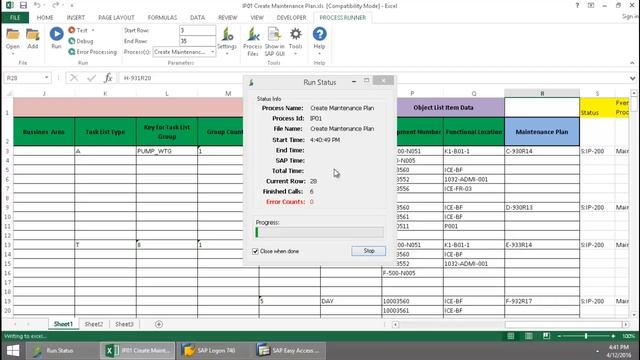The width and height of the screenshot is (640, 360).
Task: Open Excel Help question mark icon
Action: (577, 5)
